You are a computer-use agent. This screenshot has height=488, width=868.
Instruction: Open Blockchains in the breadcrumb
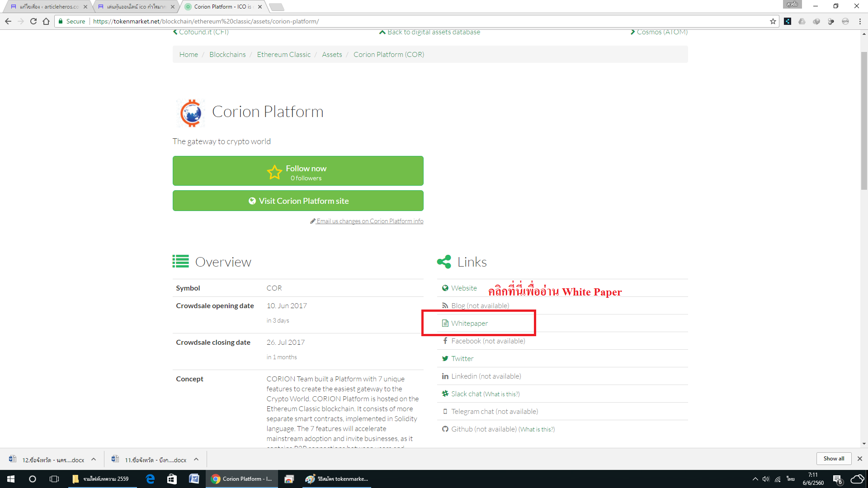tap(227, 54)
